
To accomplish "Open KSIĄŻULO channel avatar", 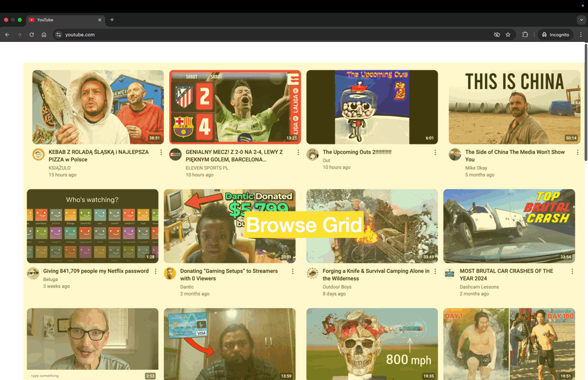I will tap(38, 154).
